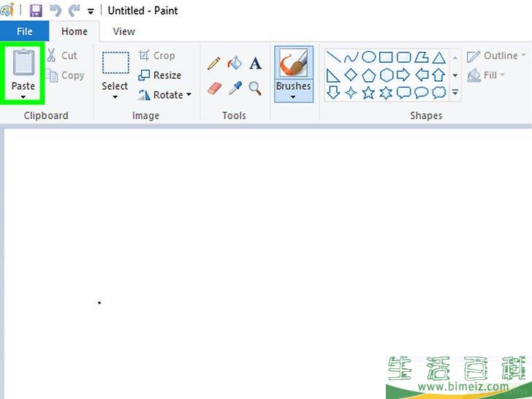The width and height of the screenshot is (532, 399).
Task: Open the Select dropdown menu
Action: click(x=115, y=97)
